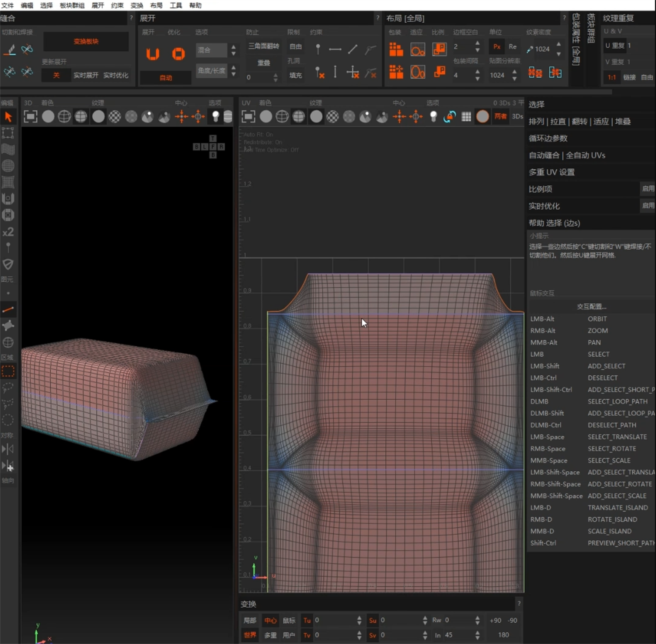The height and width of the screenshot is (644, 656).
Task: Expand the 循环边参数 section
Action: (x=548, y=138)
